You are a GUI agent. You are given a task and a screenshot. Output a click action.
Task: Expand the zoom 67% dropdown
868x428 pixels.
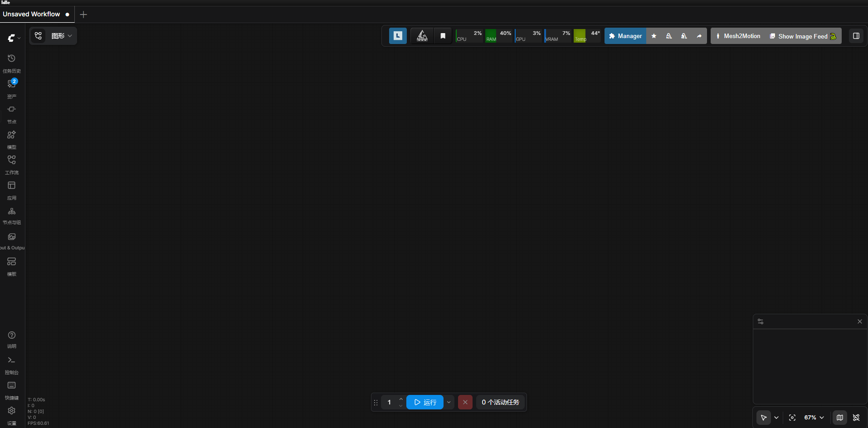pyautogui.click(x=814, y=418)
